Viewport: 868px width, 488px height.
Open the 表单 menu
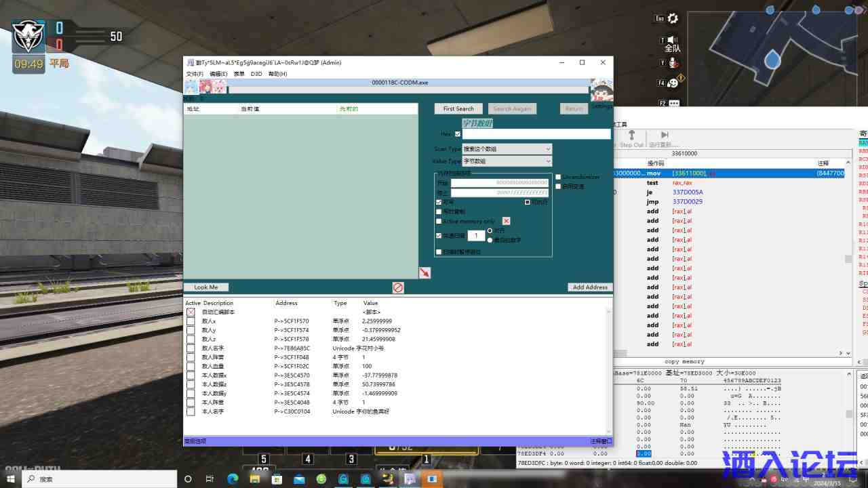[x=239, y=74]
